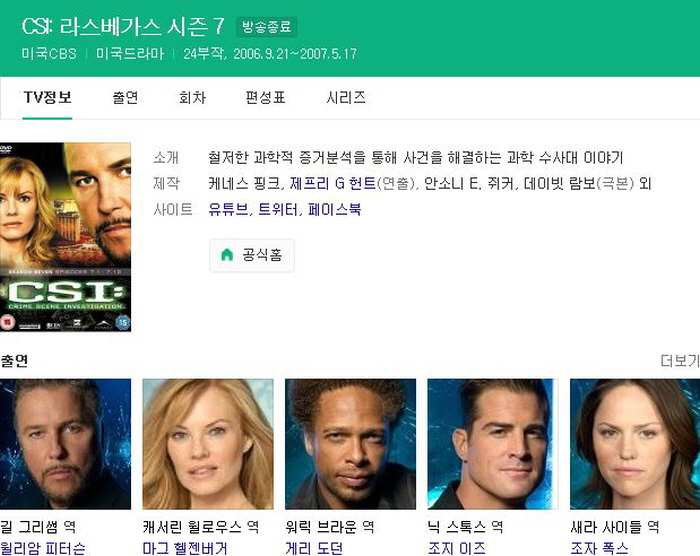Screen dimensions: 700x556
Task: Click the 조자 폭스 cast photo
Action: point(635,444)
